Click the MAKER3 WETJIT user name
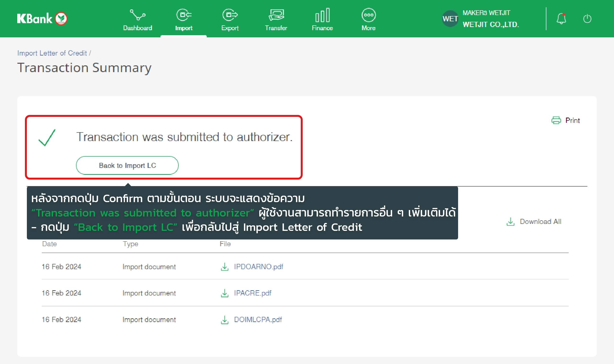 [486, 13]
